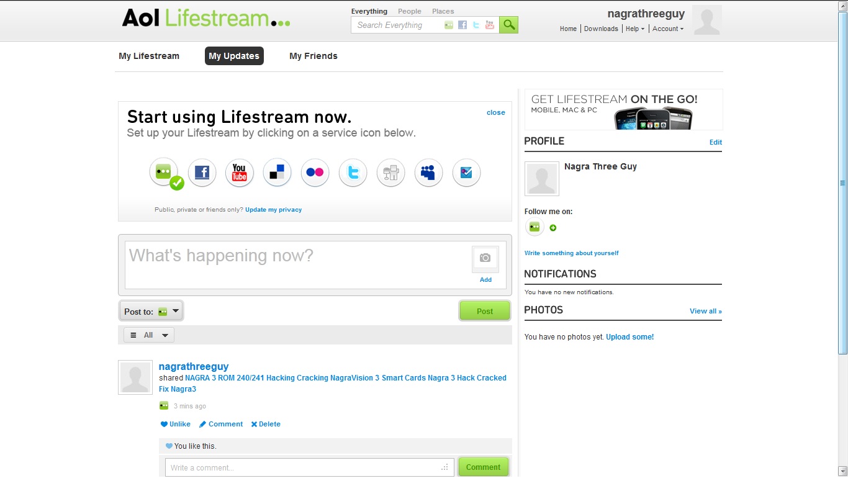Click Add link under camera
This screenshot has width=848, height=504.
coord(485,280)
